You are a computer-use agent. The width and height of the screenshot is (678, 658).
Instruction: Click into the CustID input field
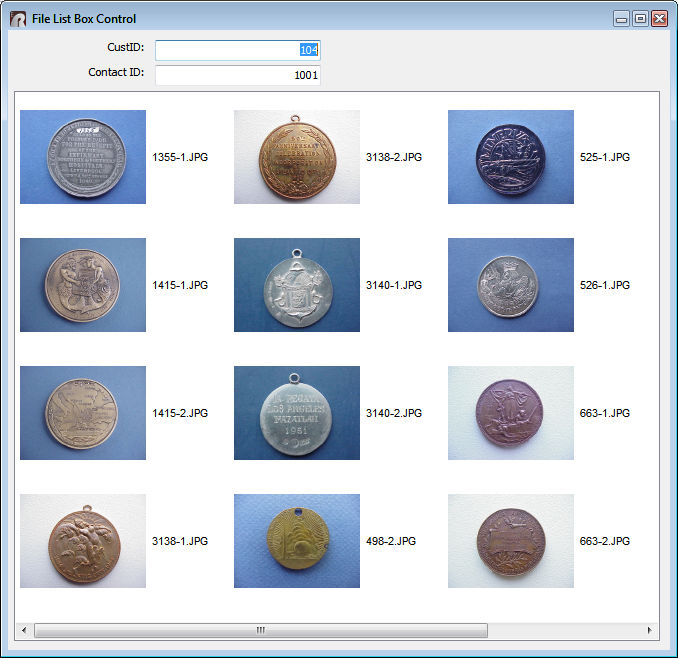237,50
